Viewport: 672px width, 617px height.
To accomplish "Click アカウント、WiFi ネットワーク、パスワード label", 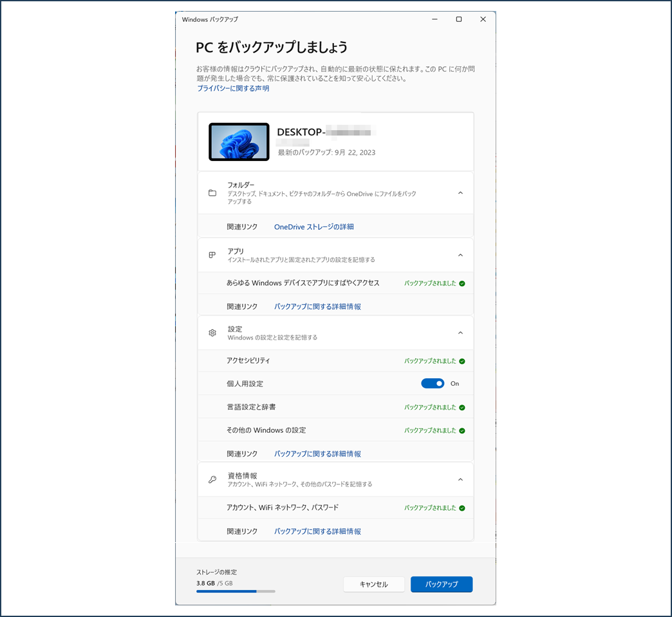I will [x=283, y=508].
